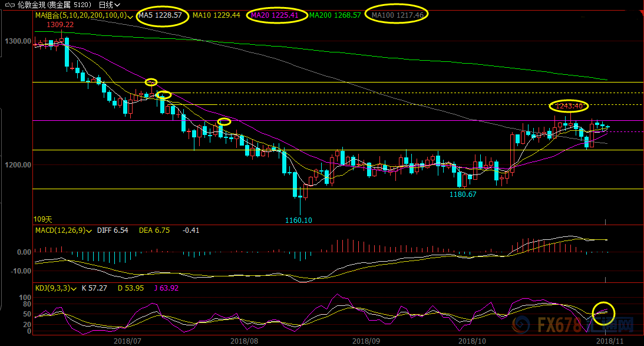This screenshot has width=644, height=346.
Task: Click the MA5 1228.57 label
Action: pyautogui.click(x=160, y=15)
